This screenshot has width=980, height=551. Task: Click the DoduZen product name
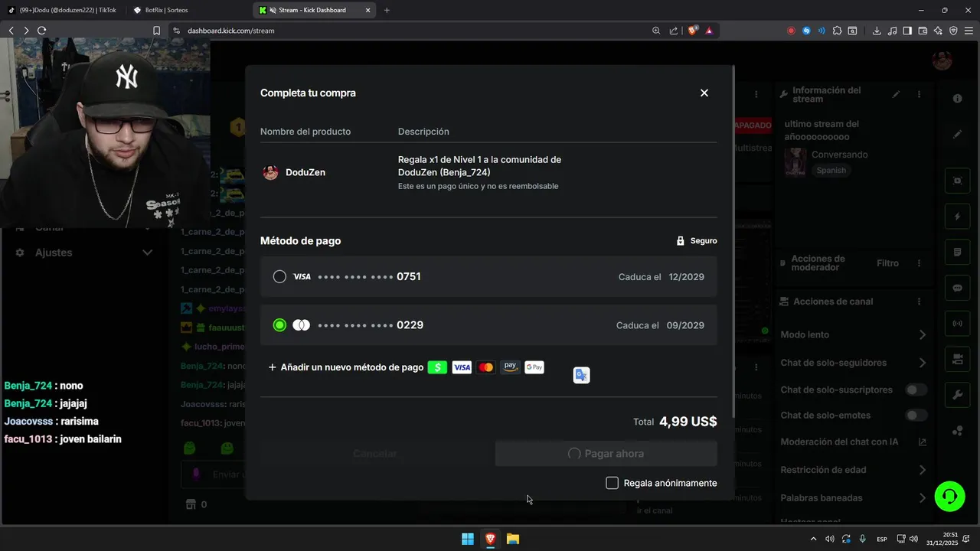[x=305, y=173]
